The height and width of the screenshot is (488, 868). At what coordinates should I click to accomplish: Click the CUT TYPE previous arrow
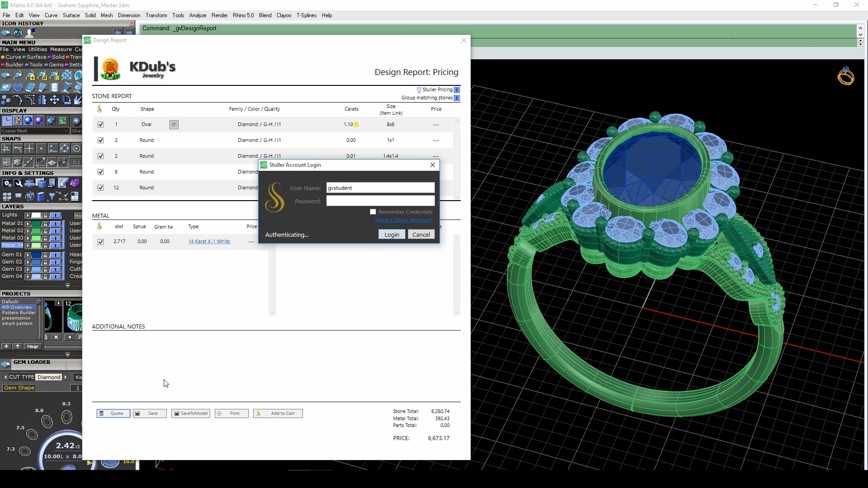coord(5,377)
